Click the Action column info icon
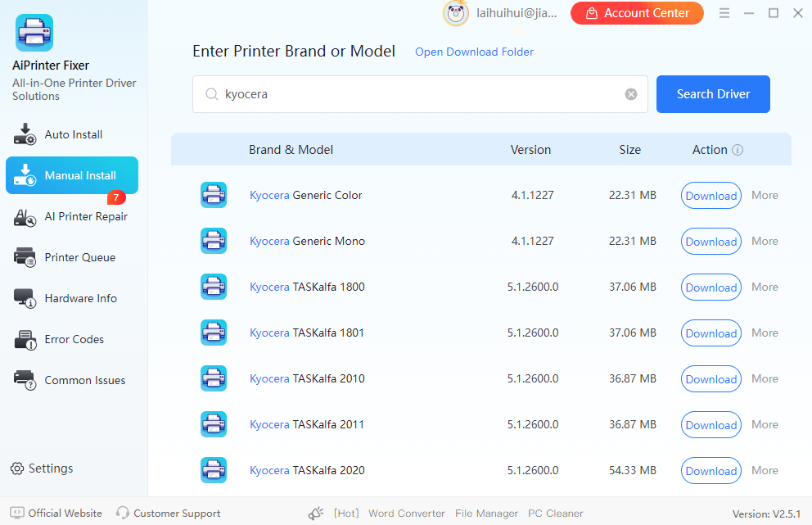Viewport: 812px width, 525px height. (x=738, y=150)
